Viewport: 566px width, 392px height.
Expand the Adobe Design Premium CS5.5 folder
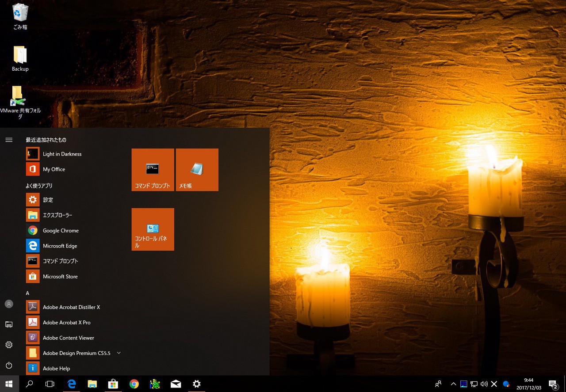[x=119, y=353]
